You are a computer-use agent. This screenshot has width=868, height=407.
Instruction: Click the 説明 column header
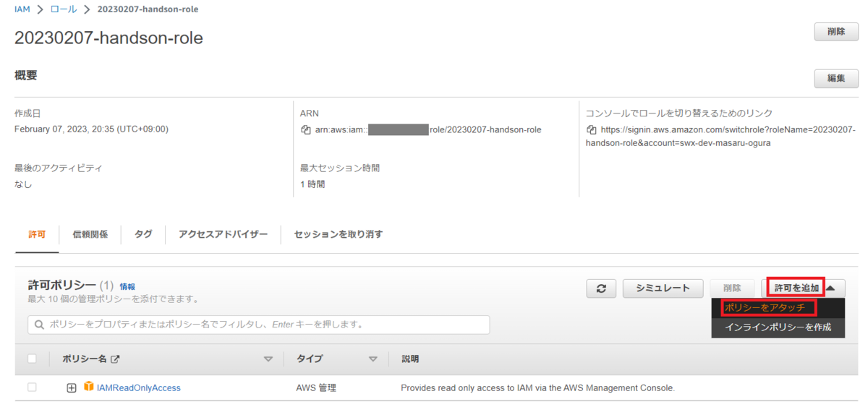[x=409, y=359]
